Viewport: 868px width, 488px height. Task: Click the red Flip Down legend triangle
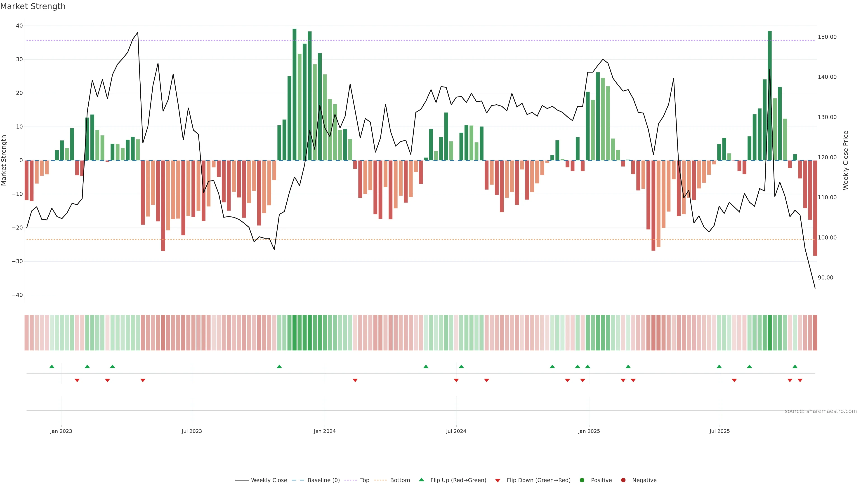[x=497, y=480]
